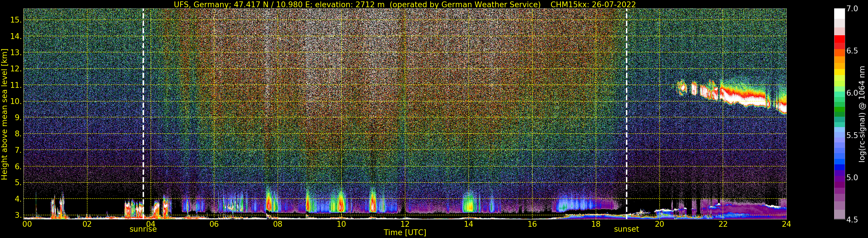Screen dimensions: 868x238
Task: Click the "Time [UTC]" axis label
Action: coord(405,232)
